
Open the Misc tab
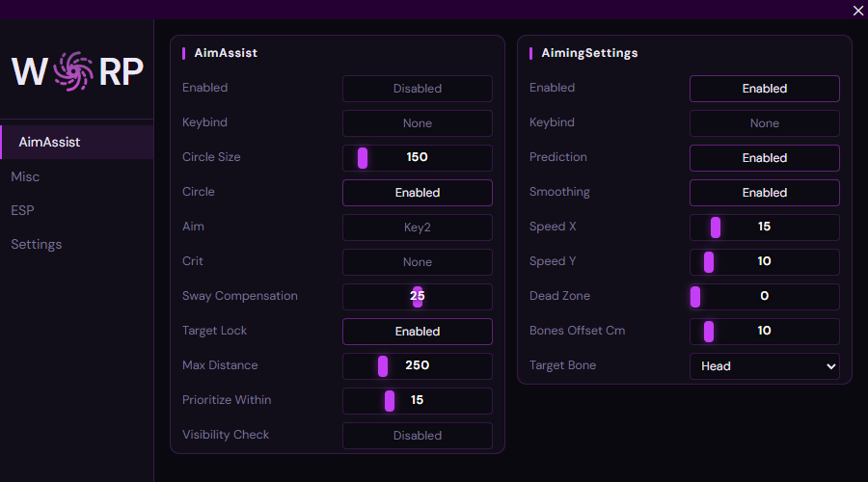[x=26, y=177]
